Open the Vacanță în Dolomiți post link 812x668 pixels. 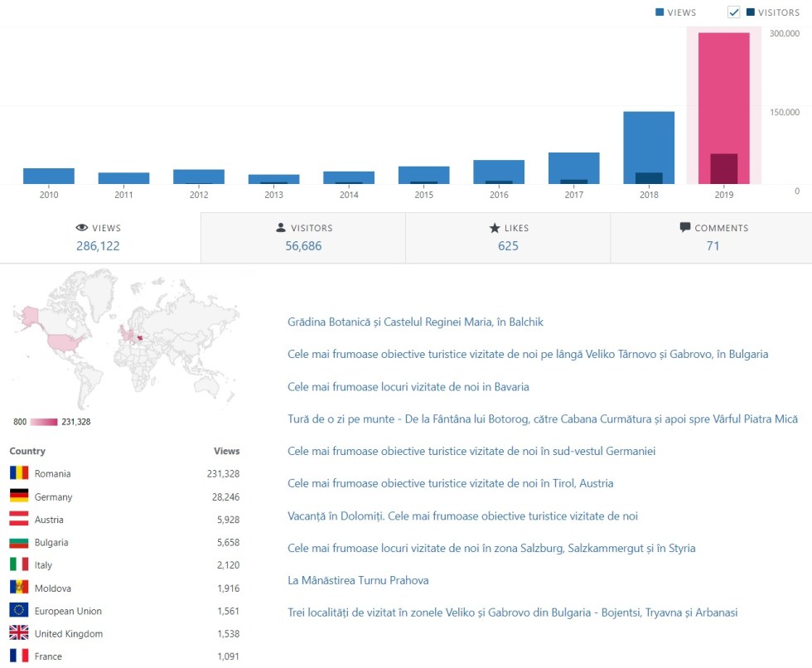point(462,516)
